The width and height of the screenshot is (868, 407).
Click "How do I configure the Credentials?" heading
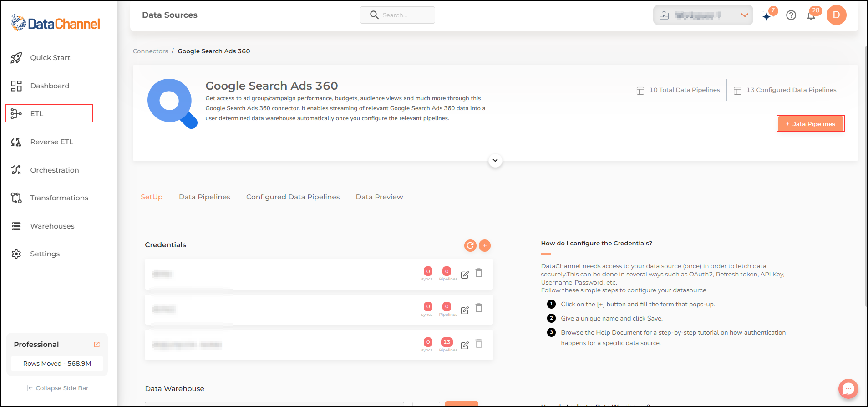tap(596, 244)
